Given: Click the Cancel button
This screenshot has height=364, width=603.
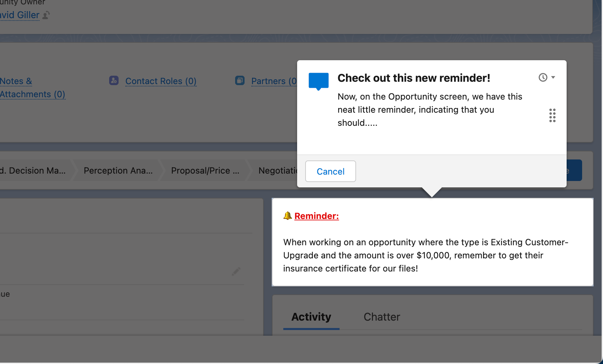Looking at the screenshot, I should click(330, 171).
